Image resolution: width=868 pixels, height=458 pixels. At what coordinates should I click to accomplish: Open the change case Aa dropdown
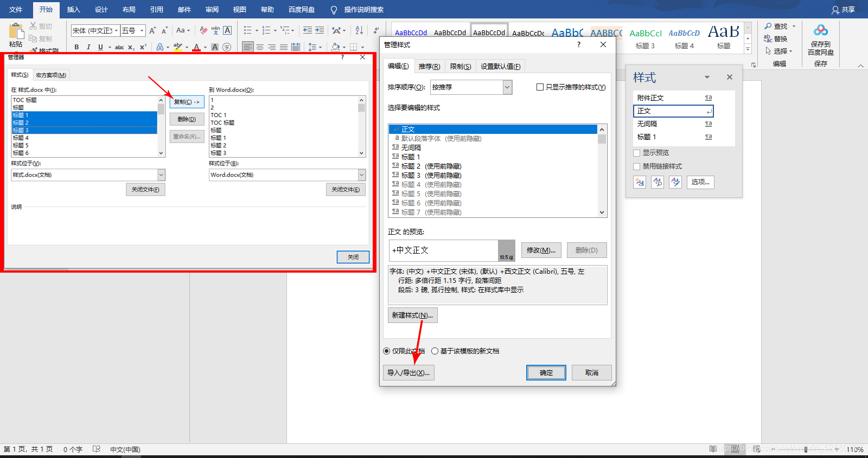click(x=183, y=30)
